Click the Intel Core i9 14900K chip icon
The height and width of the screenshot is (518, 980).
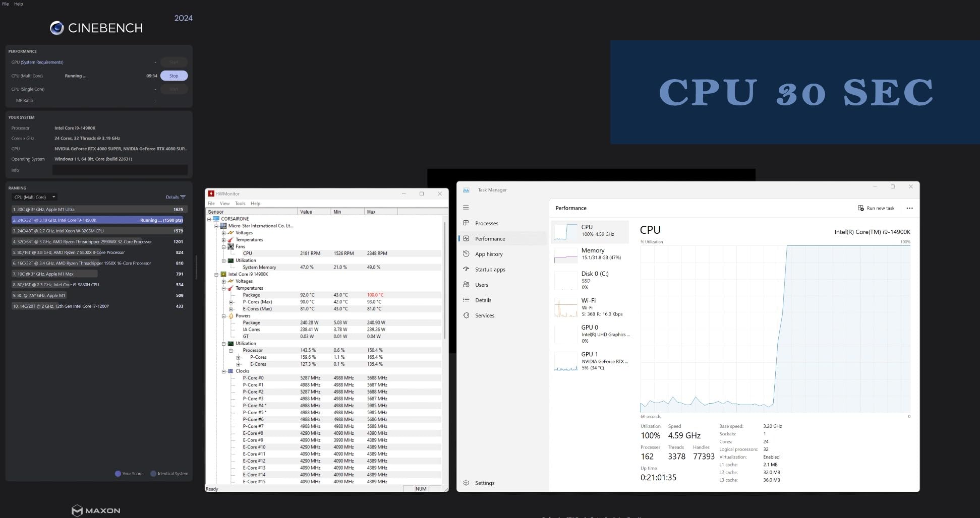tap(223, 274)
